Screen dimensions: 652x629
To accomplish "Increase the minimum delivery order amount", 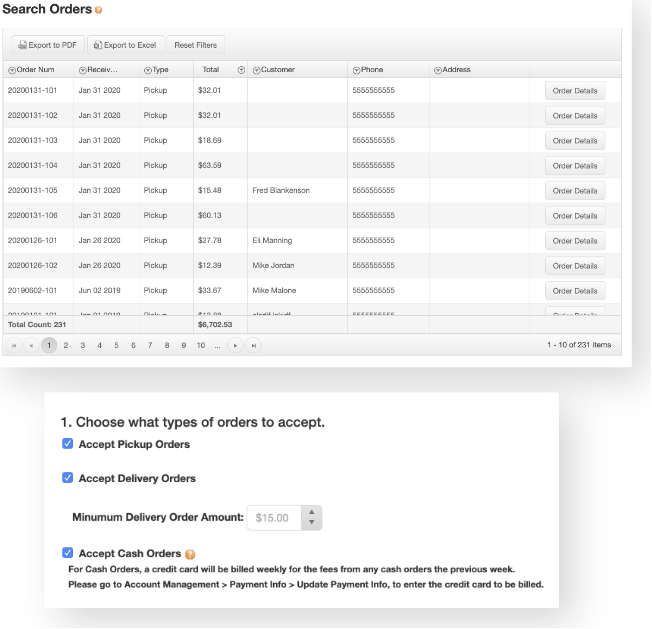I will click(312, 512).
